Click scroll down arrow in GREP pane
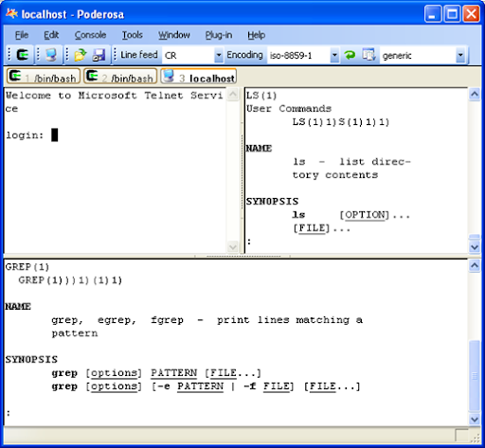This screenshot has height=448, width=485. (475, 419)
